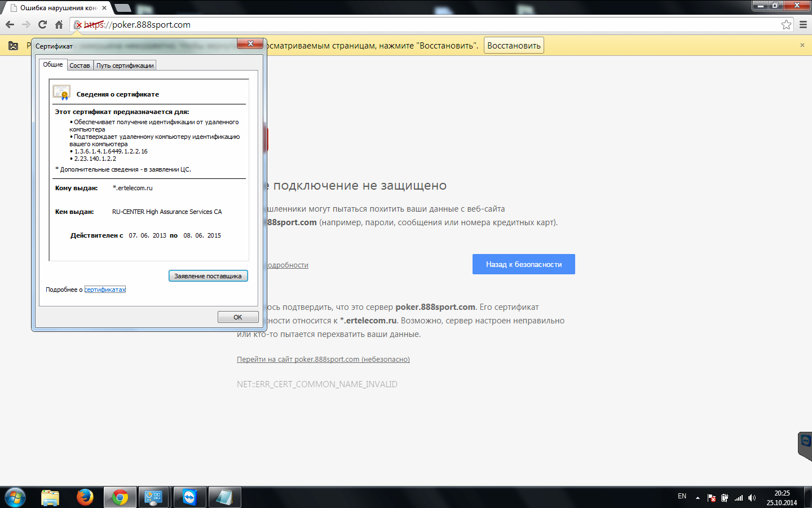
Task: Expand hidden system tray icons
Action: (x=698, y=497)
